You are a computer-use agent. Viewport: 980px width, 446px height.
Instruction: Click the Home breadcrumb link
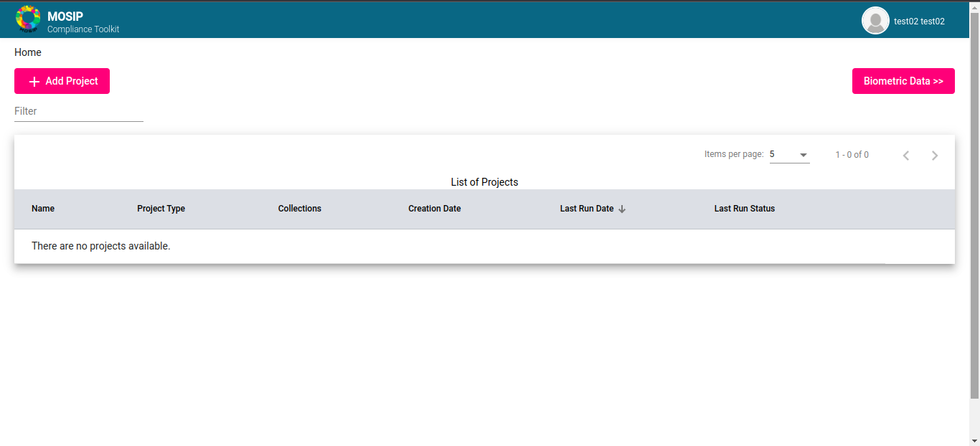(x=28, y=52)
